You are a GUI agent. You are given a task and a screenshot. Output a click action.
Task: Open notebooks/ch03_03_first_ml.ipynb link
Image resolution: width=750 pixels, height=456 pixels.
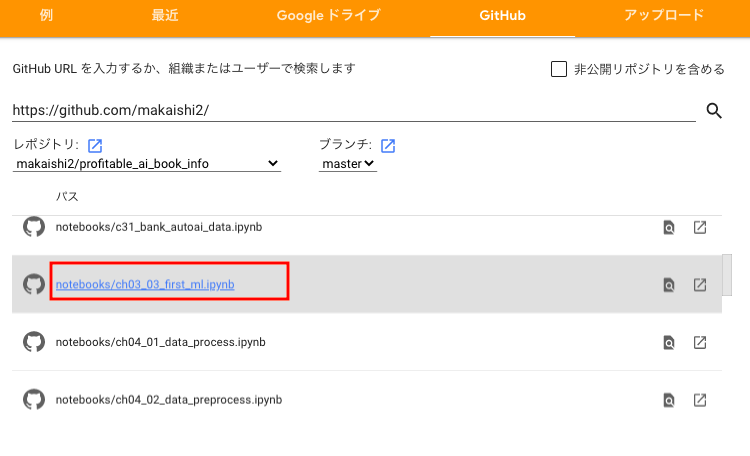point(145,284)
